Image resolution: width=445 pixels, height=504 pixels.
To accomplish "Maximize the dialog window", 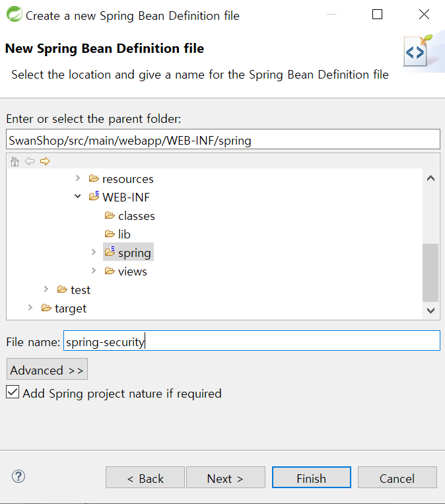I will 377,15.
